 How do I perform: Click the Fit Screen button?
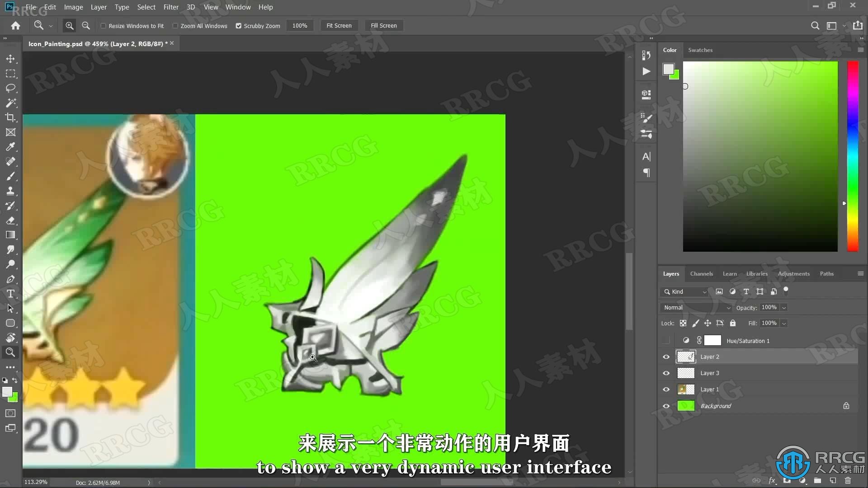click(339, 26)
